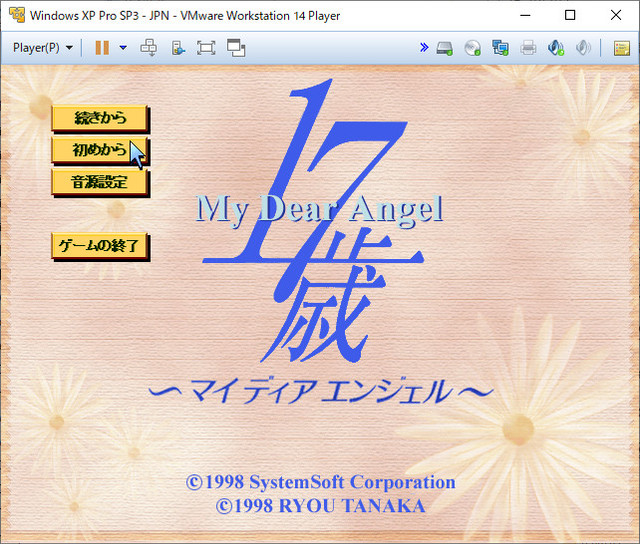Switch to Unity mode icon
640x544 pixels.
236,48
